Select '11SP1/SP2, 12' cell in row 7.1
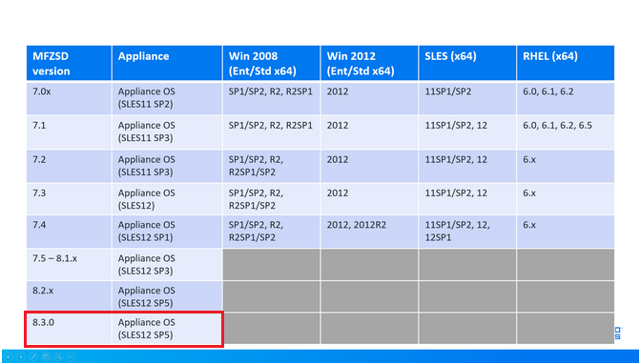This screenshot has width=641, height=364. (x=467, y=132)
